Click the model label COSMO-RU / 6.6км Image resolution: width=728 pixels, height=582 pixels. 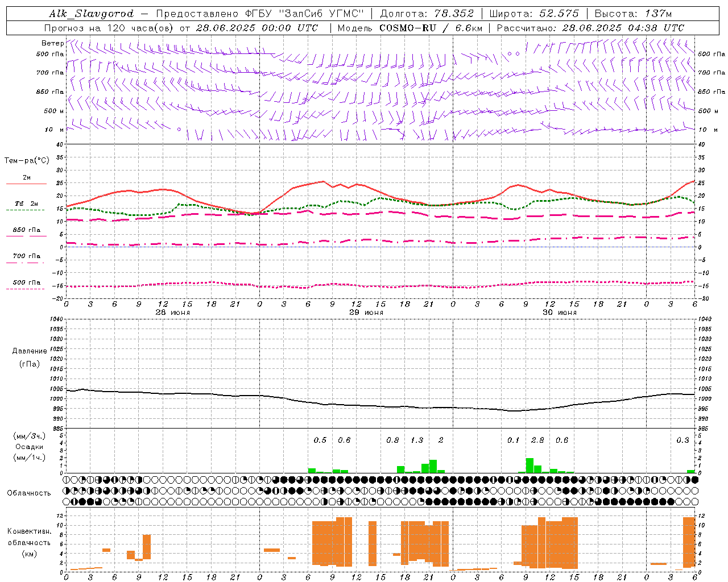[431, 28]
